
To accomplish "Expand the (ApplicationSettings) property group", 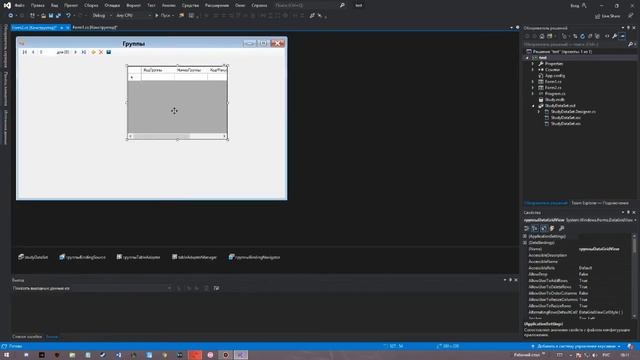I will click(x=525, y=236).
